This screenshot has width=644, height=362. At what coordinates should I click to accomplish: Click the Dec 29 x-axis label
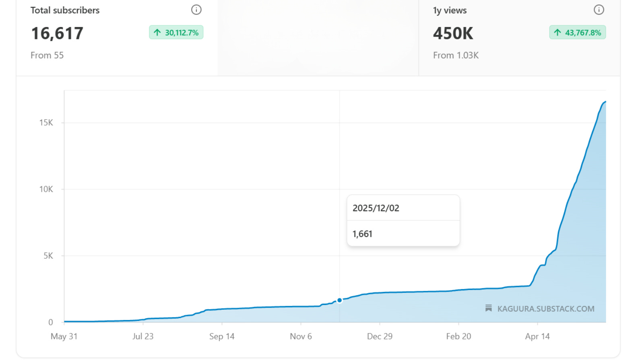pyautogui.click(x=380, y=337)
